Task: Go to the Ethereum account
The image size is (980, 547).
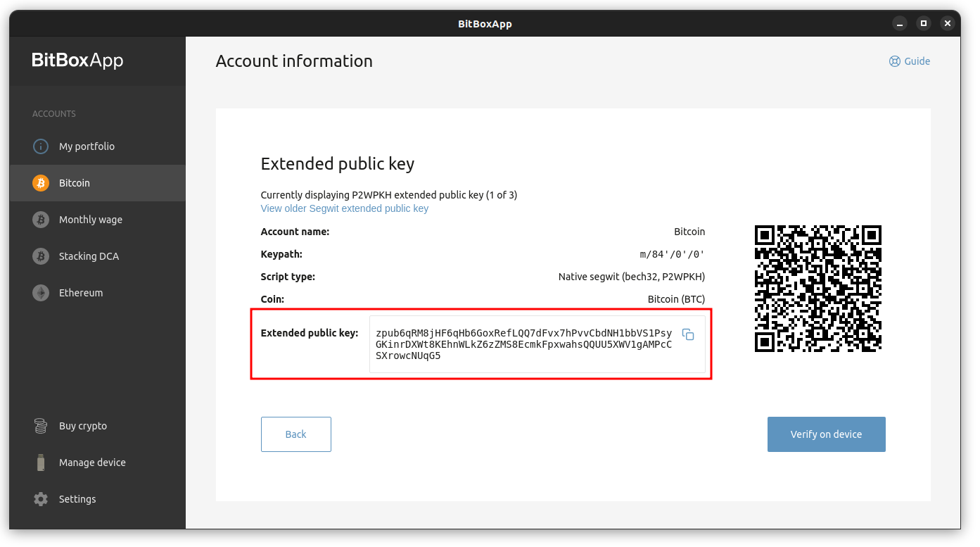Action: pos(98,293)
